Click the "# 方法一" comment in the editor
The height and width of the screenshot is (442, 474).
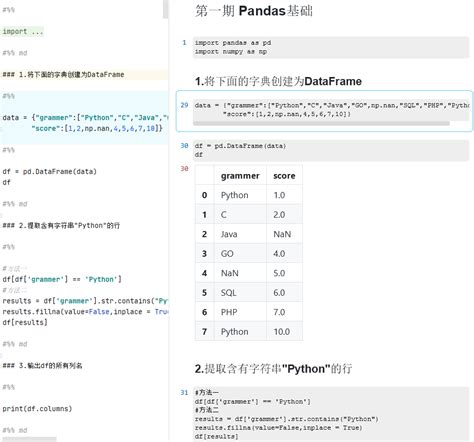pos(15,269)
